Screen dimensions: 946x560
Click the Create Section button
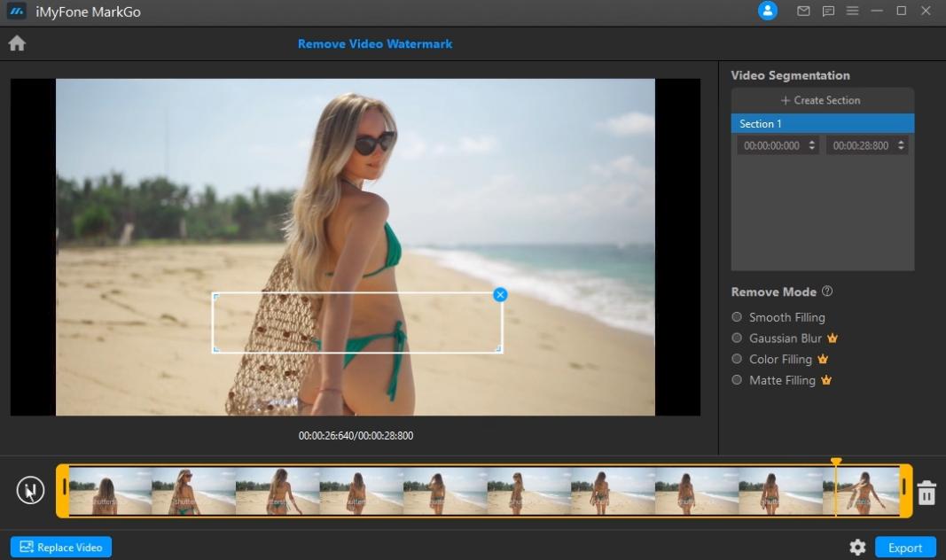pyautogui.click(x=822, y=100)
